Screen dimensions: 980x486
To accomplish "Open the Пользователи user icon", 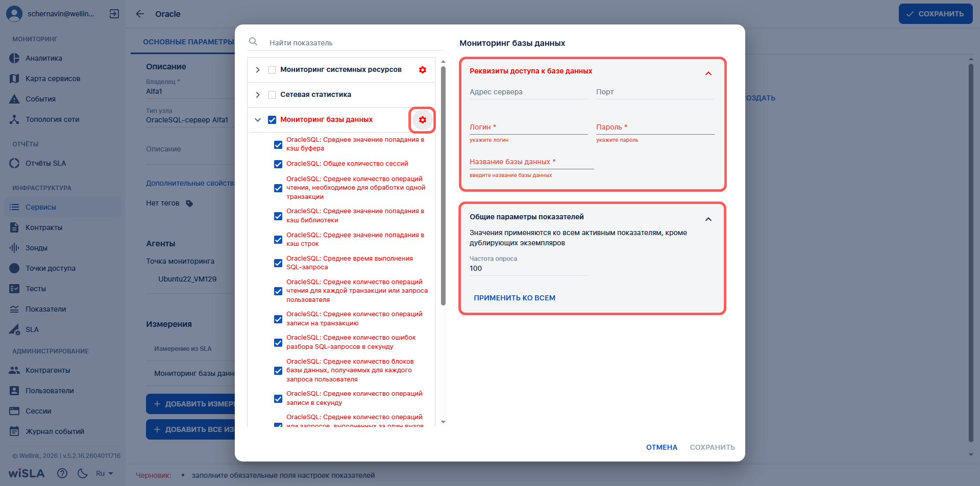I will 14,391.
